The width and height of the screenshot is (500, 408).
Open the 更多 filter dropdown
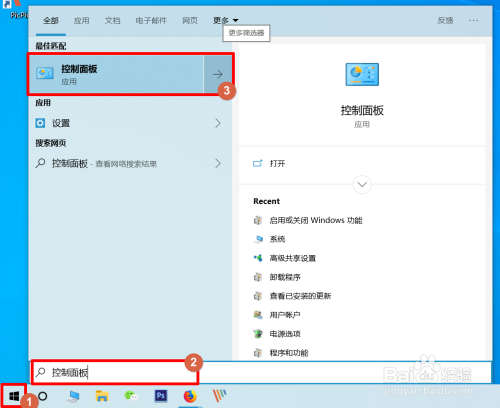[226, 20]
